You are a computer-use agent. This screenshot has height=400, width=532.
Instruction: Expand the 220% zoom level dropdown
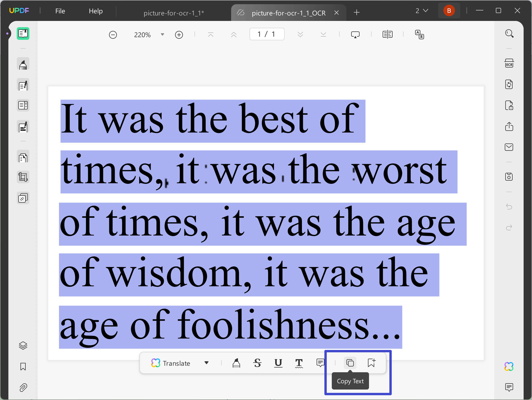162,35
